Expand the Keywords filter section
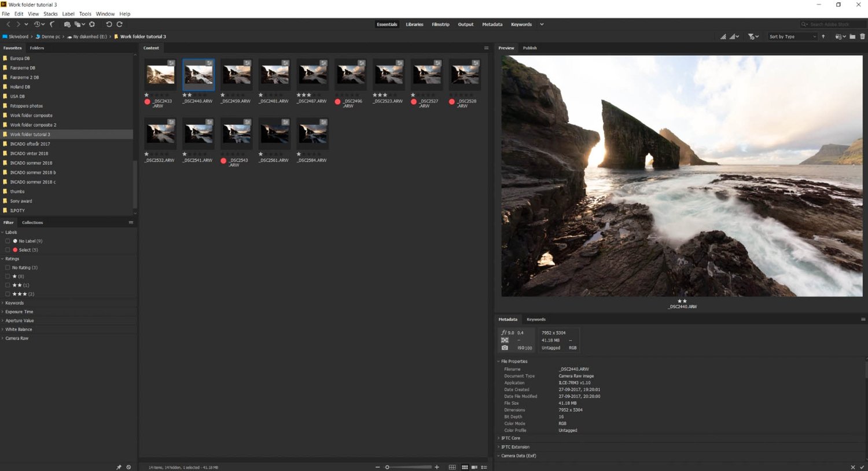868x471 pixels. (14, 303)
